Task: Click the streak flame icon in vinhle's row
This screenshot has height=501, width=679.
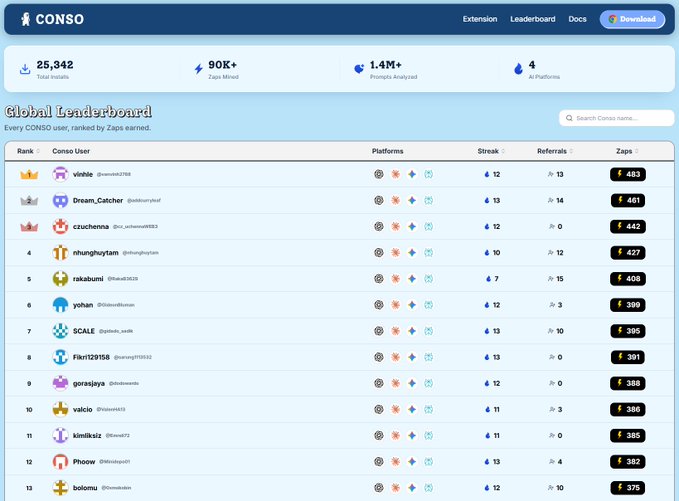Action: click(x=487, y=174)
